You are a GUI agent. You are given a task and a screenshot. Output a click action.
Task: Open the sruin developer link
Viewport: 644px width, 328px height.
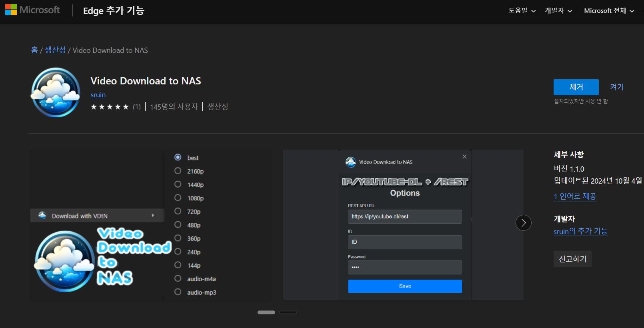point(98,95)
